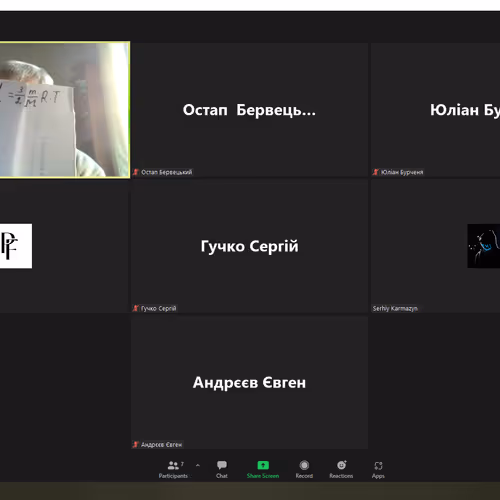
Task: Select the Юліан Бу participant tile
Action: [435, 110]
